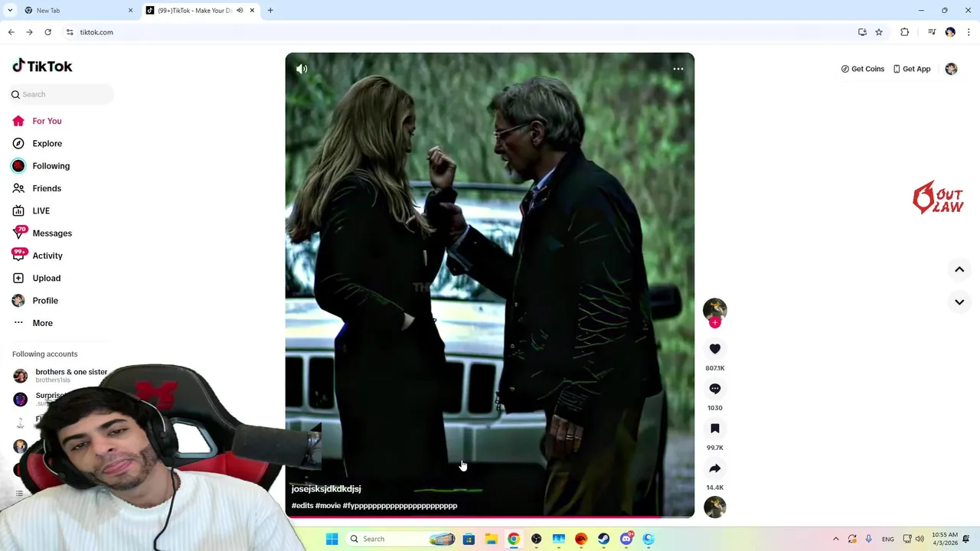Click the #movie hashtag
Screen dimensions: 980x551
[328, 506]
